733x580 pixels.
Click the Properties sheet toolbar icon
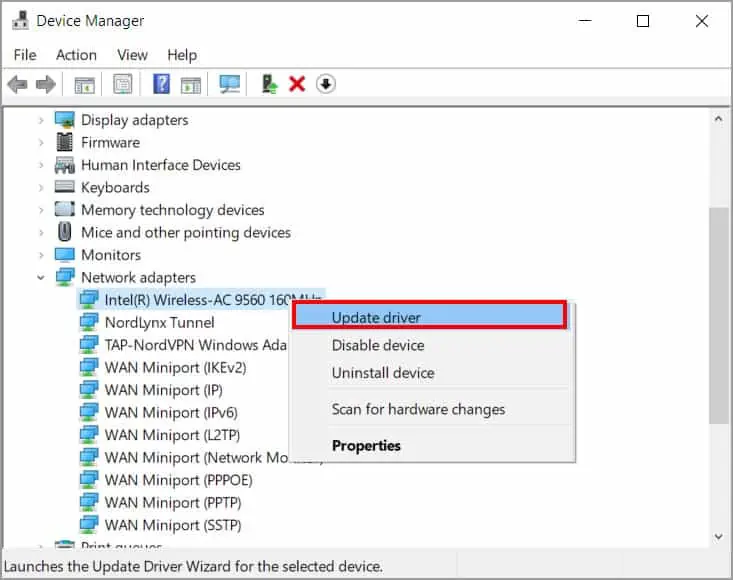(122, 84)
